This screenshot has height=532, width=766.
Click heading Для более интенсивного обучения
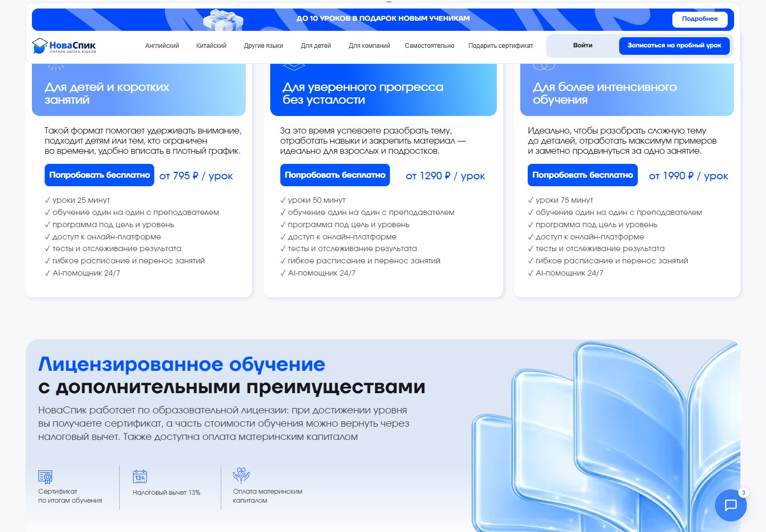(x=605, y=94)
